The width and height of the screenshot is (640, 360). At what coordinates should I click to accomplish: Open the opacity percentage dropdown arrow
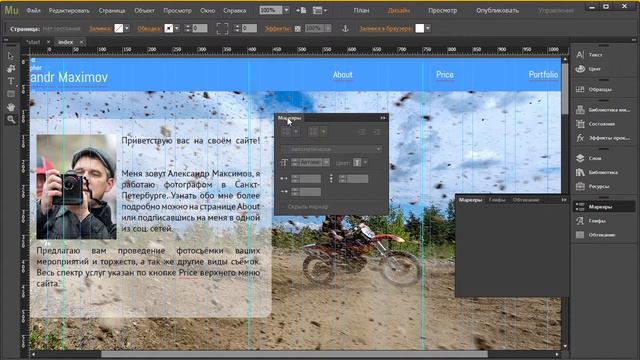coord(328,28)
